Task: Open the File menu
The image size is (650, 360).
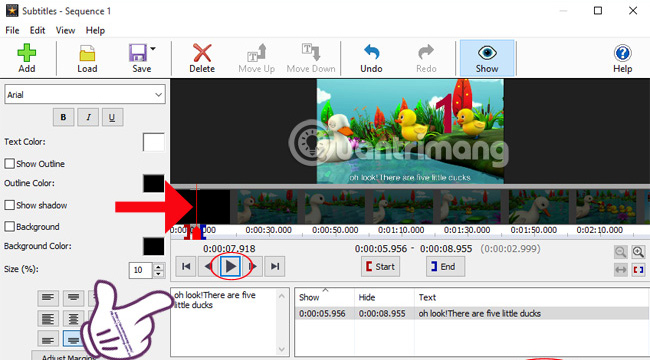Action: [x=12, y=30]
